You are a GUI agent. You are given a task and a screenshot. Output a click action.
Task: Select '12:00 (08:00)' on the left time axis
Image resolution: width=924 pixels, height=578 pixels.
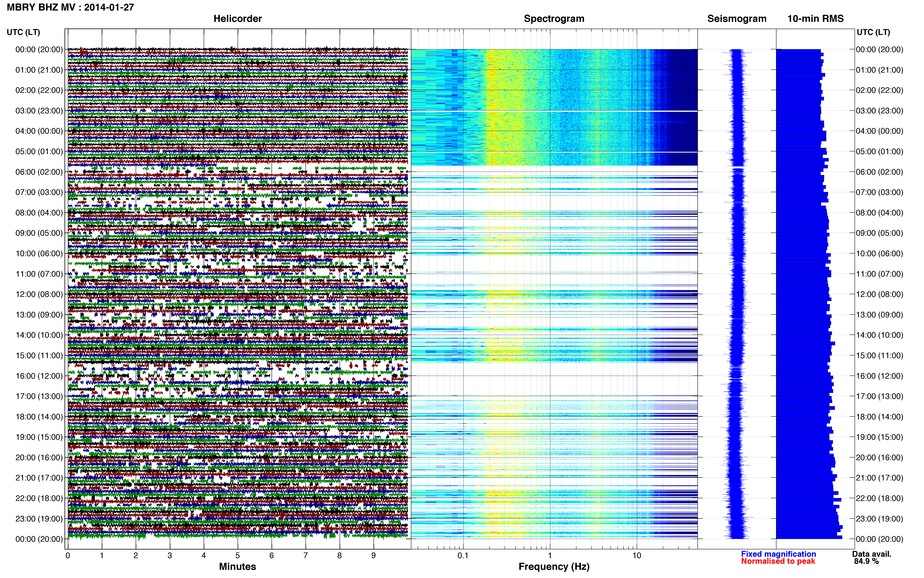click(39, 294)
